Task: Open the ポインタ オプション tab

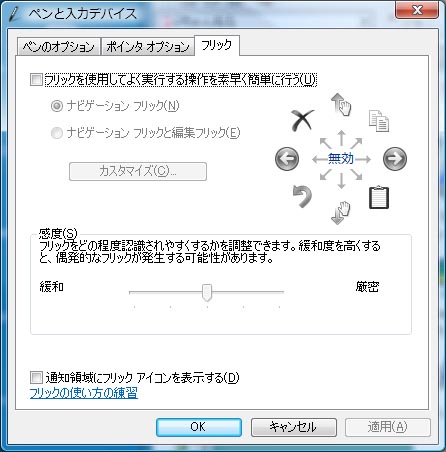Action: [x=148, y=47]
